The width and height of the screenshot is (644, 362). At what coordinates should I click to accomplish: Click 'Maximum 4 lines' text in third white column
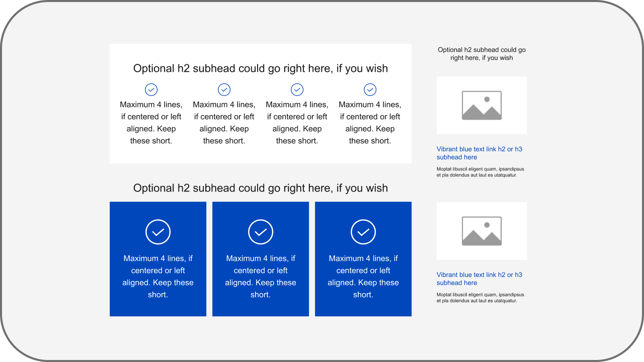coord(297,123)
